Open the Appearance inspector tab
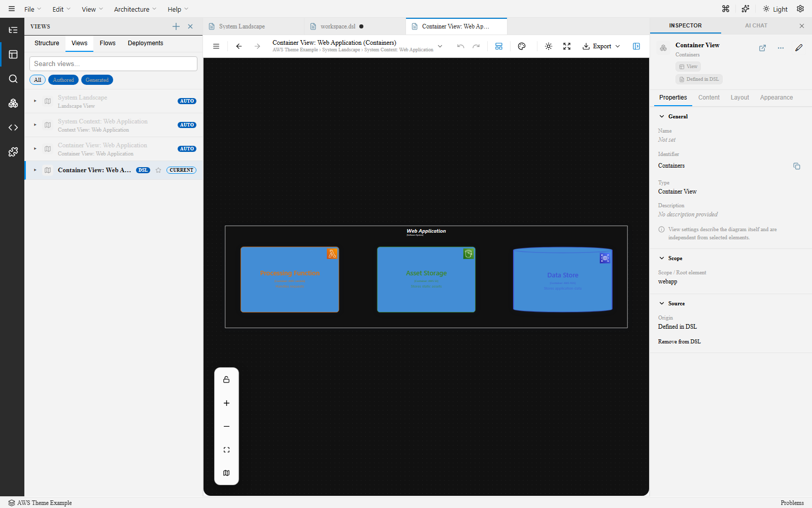812x508 pixels. [776, 98]
